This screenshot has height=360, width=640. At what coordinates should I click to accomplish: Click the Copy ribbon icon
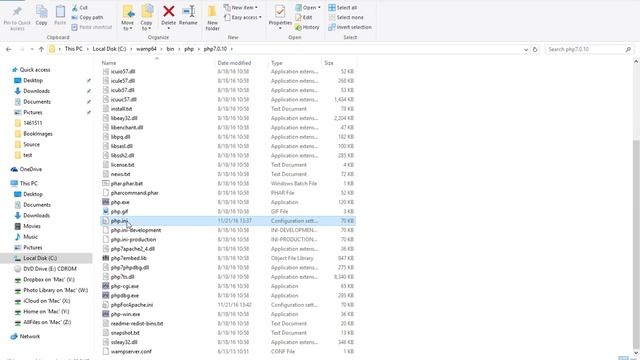(x=41, y=11)
